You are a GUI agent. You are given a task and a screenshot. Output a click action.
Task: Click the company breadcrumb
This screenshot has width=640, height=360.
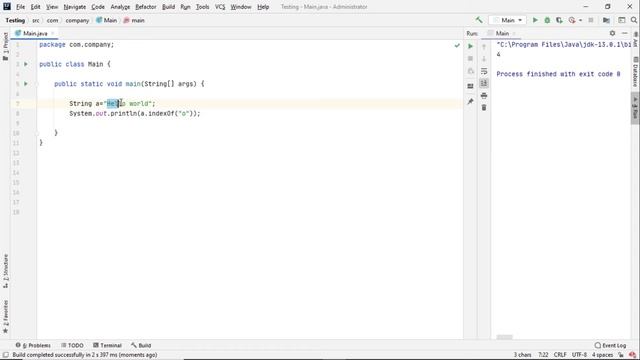[77, 20]
